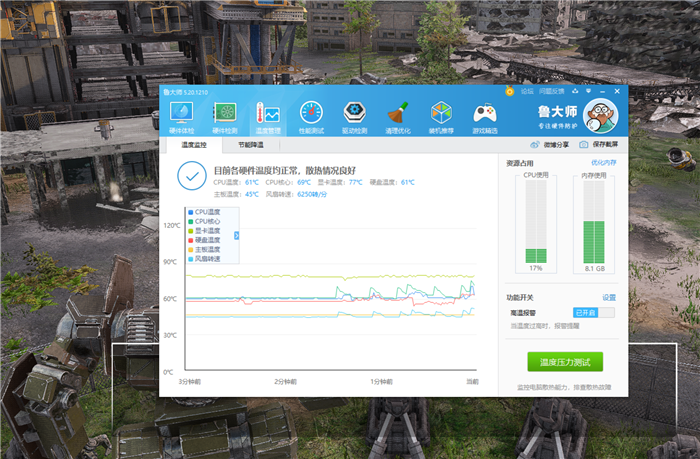Open the title bar main menu icon
Image resolution: width=700 pixels, height=459 pixels.
pyautogui.click(x=588, y=91)
